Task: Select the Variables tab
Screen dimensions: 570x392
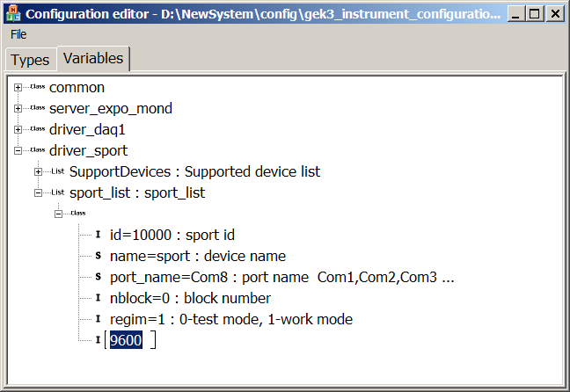Action: coord(93,58)
